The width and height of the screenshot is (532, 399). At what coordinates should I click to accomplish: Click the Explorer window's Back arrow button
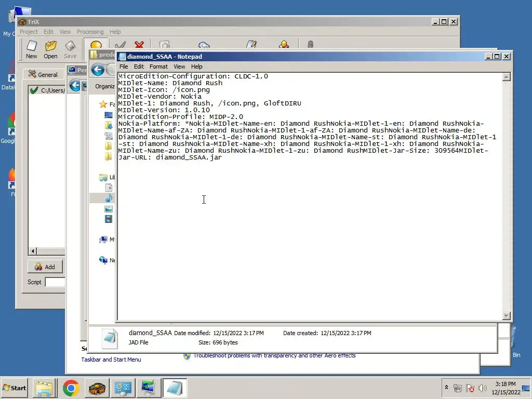pyautogui.click(x=98, y=70)
